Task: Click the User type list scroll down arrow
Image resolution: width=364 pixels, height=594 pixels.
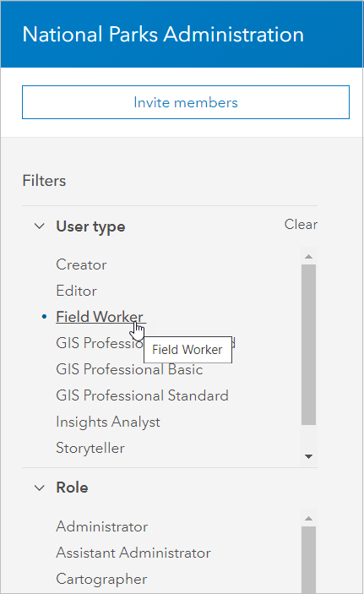Action: pos(309,456)
